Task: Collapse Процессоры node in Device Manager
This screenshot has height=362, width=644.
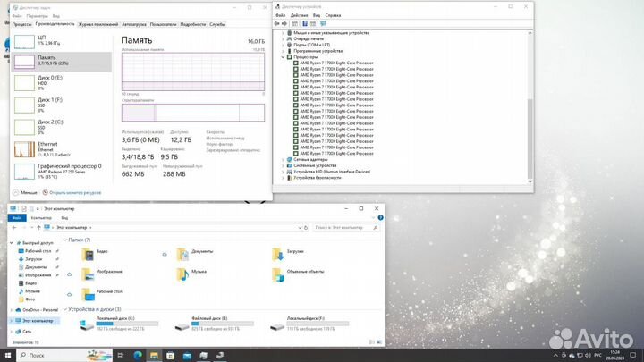Action: coord(284,57)
